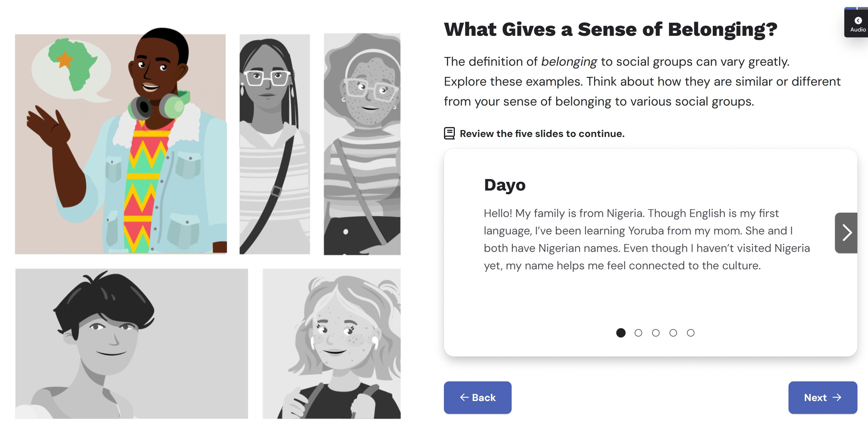Select the curly-haired girl with headband portrait
The height and width of the screenshot is (439, 868).
[x=362, y=144]
